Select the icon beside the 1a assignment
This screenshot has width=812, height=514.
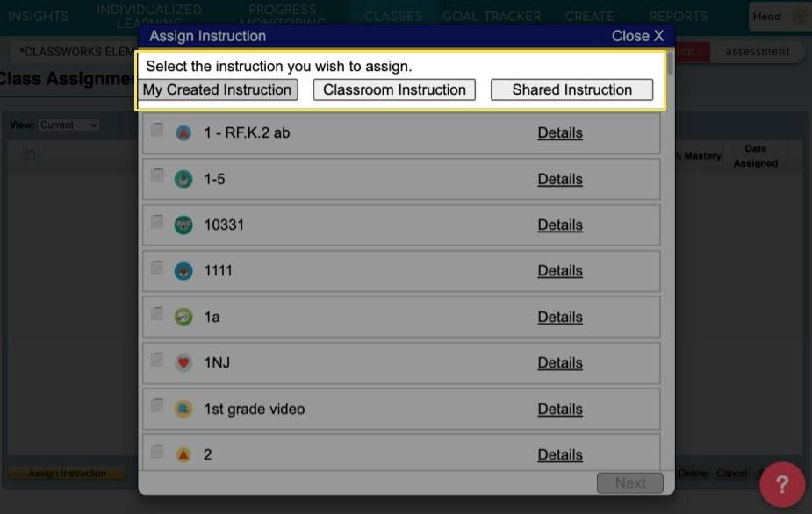pyautogui.click(x=183, y=317)
